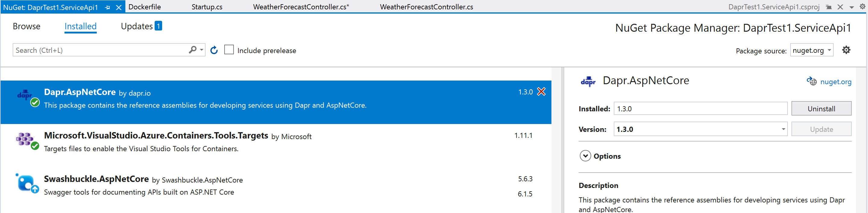
Task: Click red X to uninstall Dapr.AspNetCore
Action: tap(541, 91)
